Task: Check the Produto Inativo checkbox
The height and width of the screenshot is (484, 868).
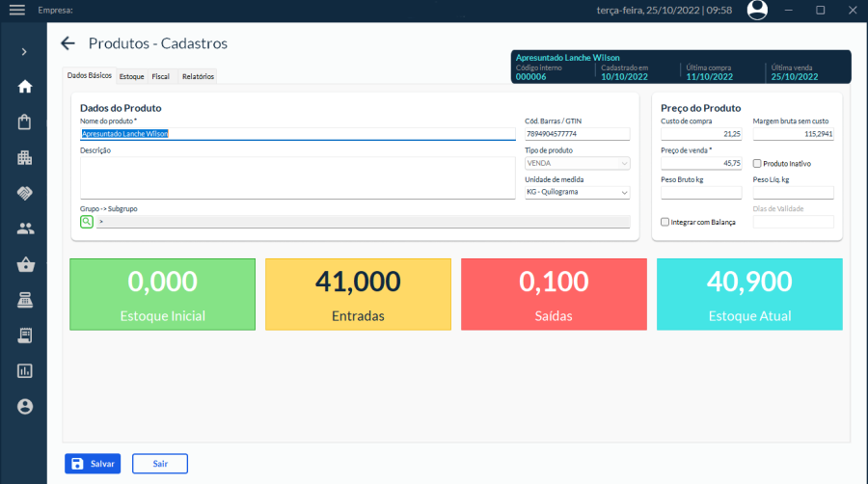Action: pos(757,164)
